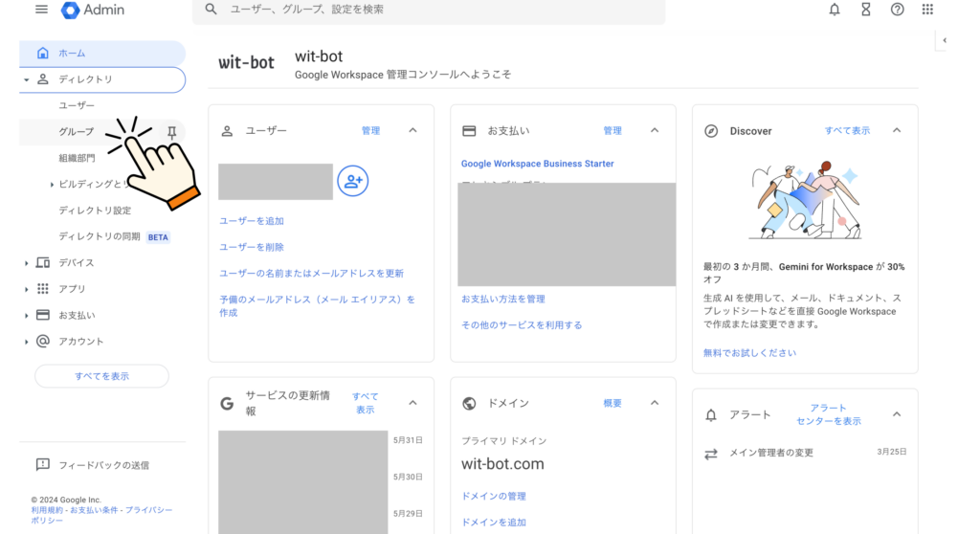980x534 pixels.
Task: Open the help question mark icon
Action: pyautogui.click(x=897, y=10)
